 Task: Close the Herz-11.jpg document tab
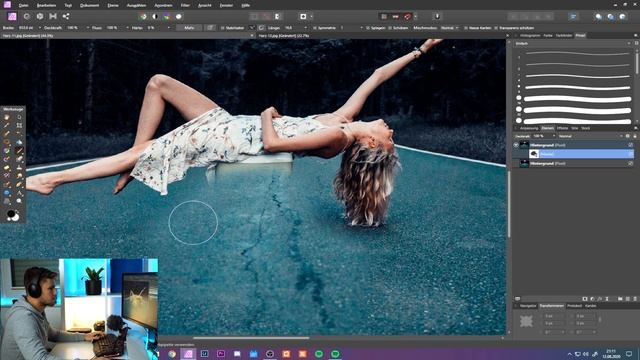click(251, 36)
